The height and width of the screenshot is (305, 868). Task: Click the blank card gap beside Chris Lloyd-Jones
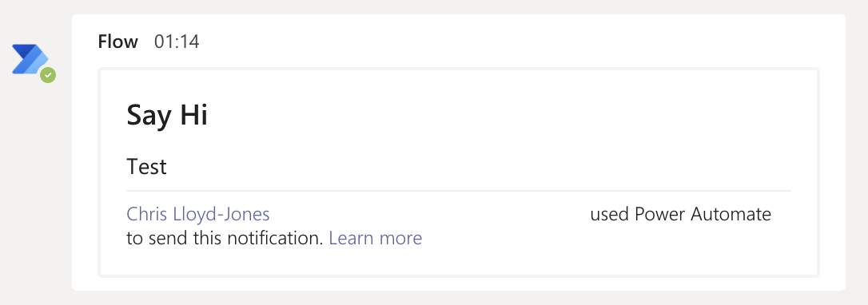[429, 214]
